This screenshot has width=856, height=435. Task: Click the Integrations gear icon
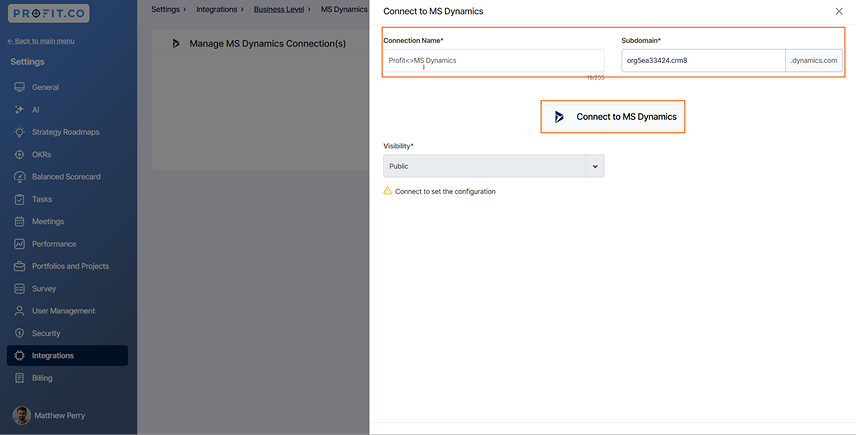click(20, 356)
